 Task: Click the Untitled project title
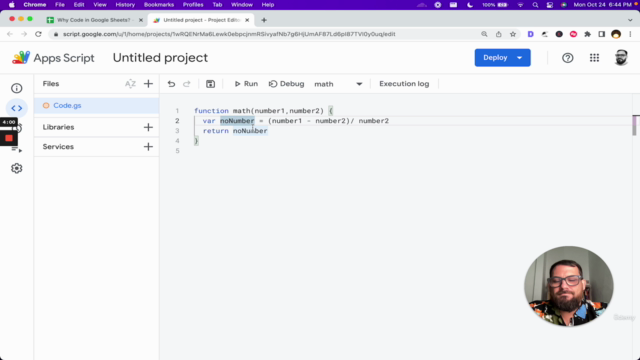[x=160, y=58]
